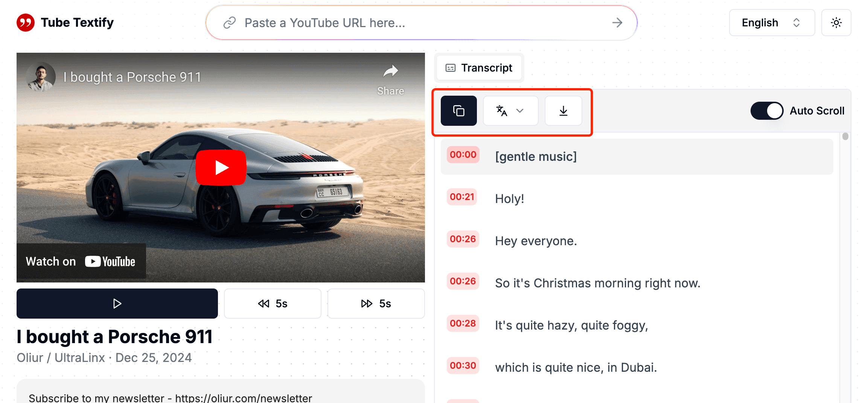Download transcript with the download icon

tap(563, 111)
